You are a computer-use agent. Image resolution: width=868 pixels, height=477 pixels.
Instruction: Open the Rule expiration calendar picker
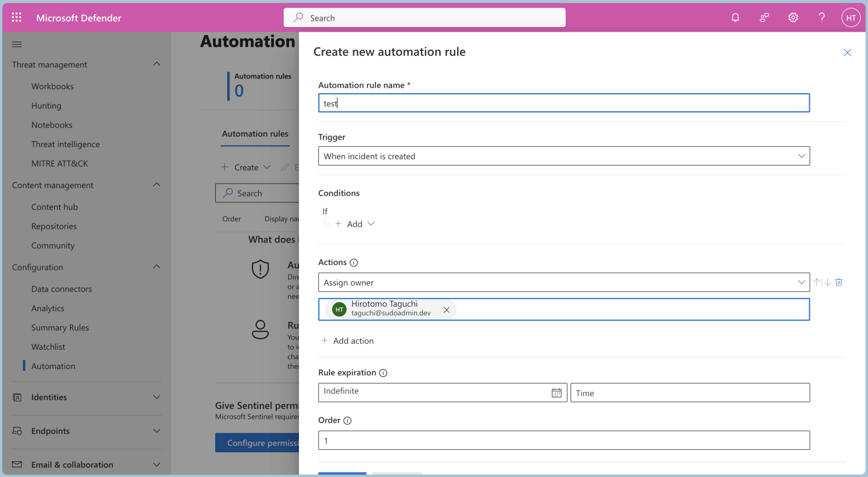point(557,392)
